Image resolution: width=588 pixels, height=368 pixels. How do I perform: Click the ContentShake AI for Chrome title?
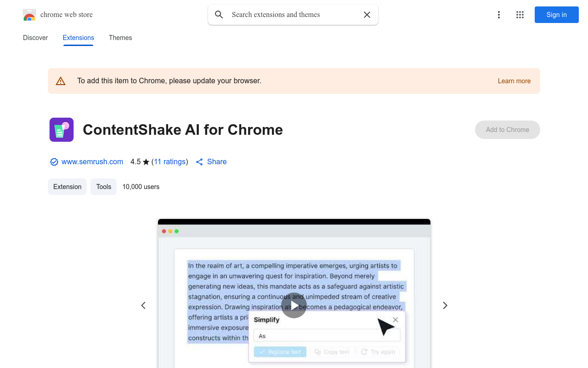point(183,130)
